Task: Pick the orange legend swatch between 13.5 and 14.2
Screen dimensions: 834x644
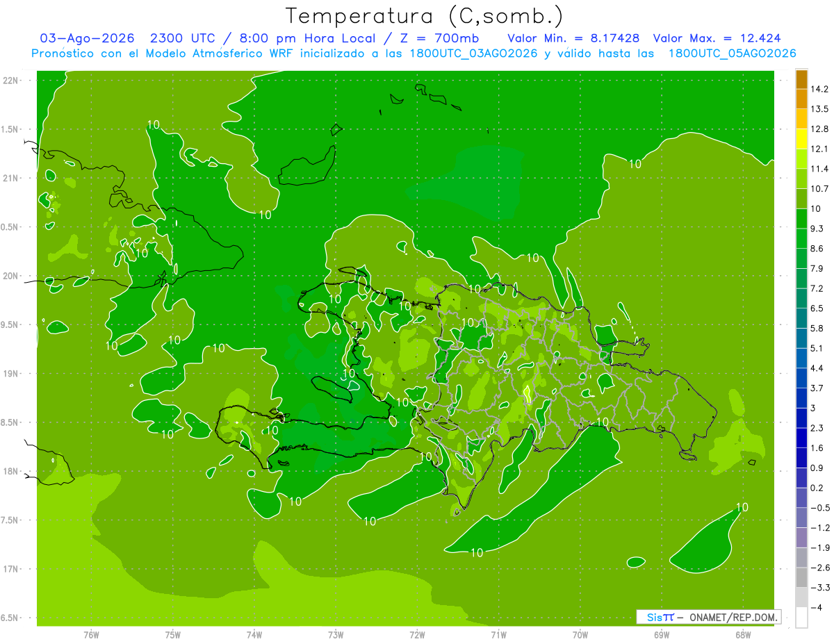Action: (801, 99)
